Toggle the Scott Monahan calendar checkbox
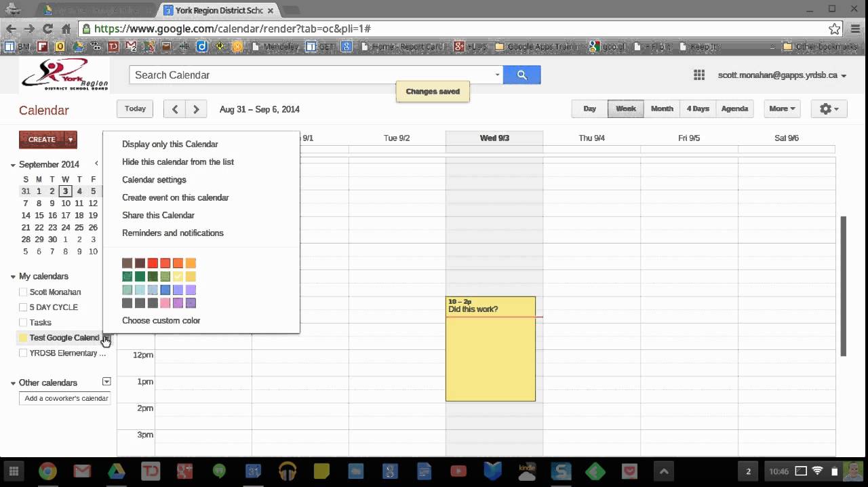 point(23,292)
